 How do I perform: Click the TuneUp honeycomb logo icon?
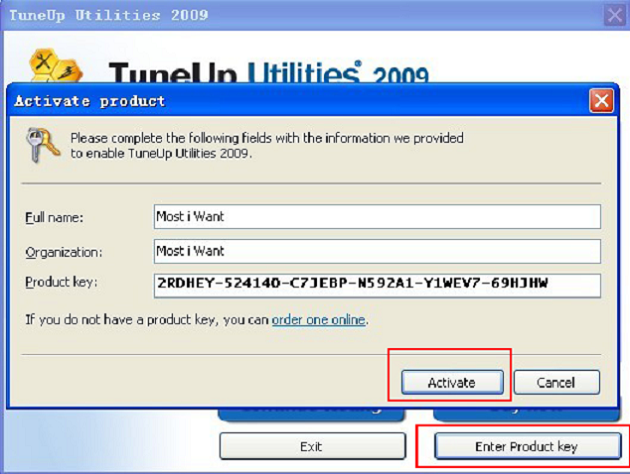(56, 65)
